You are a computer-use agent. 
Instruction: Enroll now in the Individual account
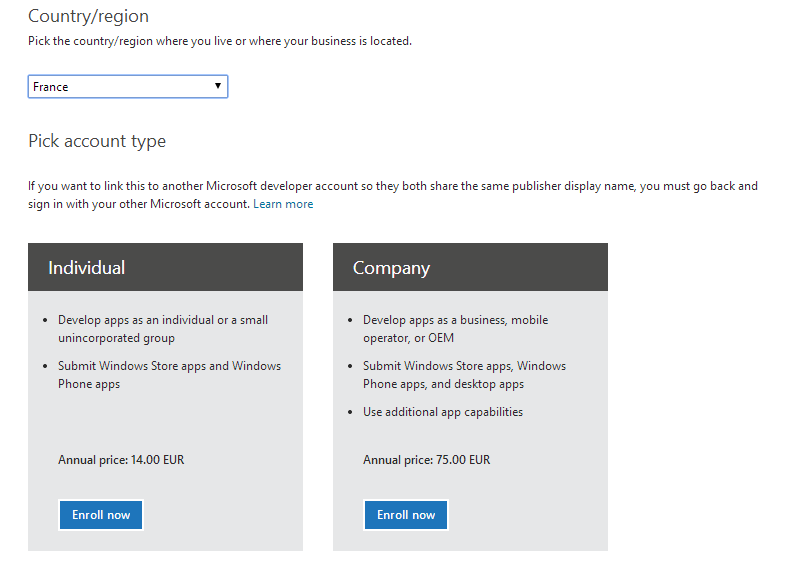[101, 515]
